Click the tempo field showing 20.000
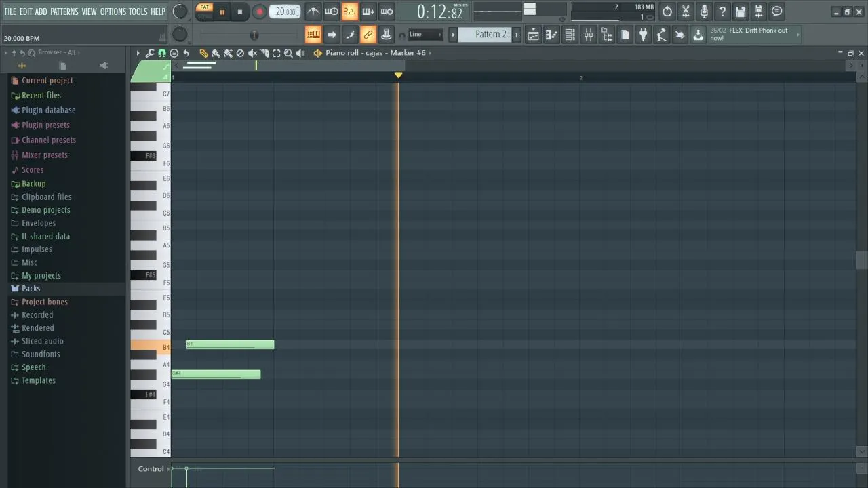The image size is (868, 488). pos(285,12)
